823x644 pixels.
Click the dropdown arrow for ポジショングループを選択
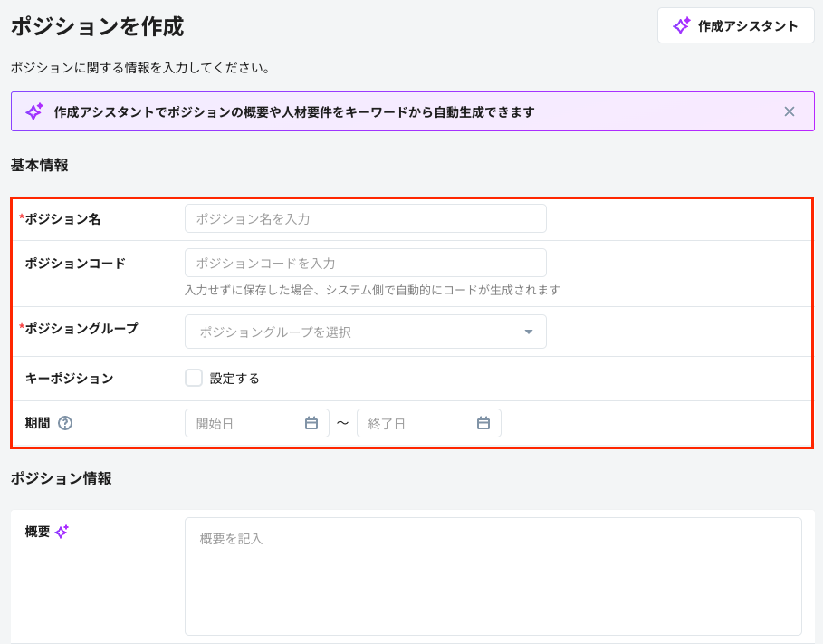click(x=528, y=332)
